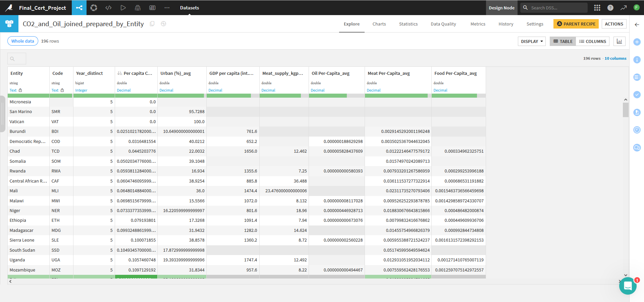Expand the DISPLAY dropdown
Image resolution: width=644 pixels, height=302 pixels.
point(532,41)
